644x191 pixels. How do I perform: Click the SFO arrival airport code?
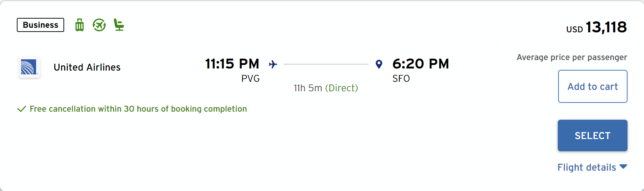(401, 79)
